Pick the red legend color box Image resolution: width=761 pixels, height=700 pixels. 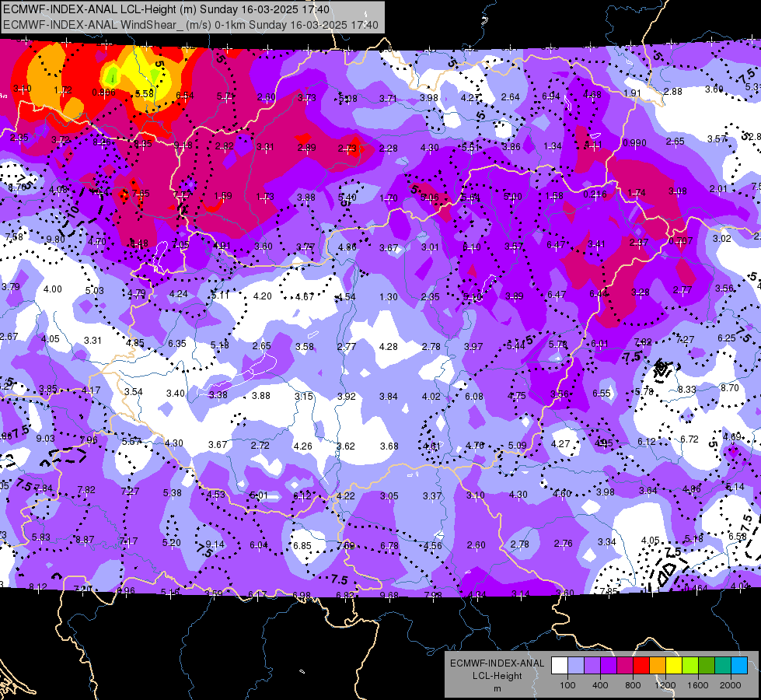(x=641, y=666)
